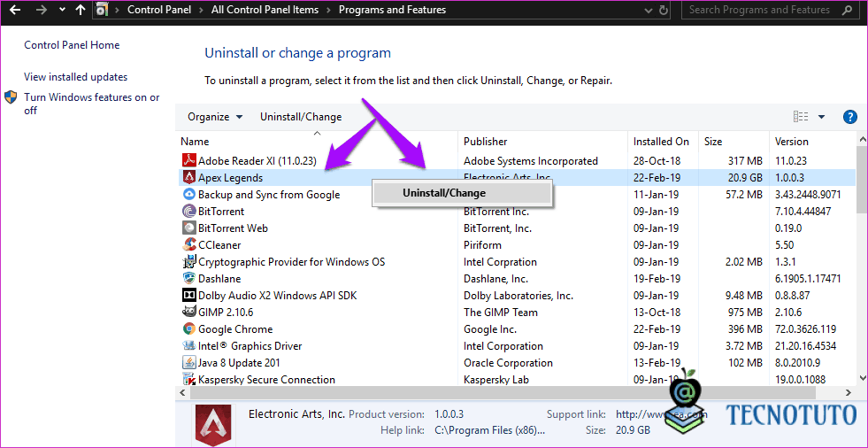Click the scroll right arrow

(x=849, y=392)
